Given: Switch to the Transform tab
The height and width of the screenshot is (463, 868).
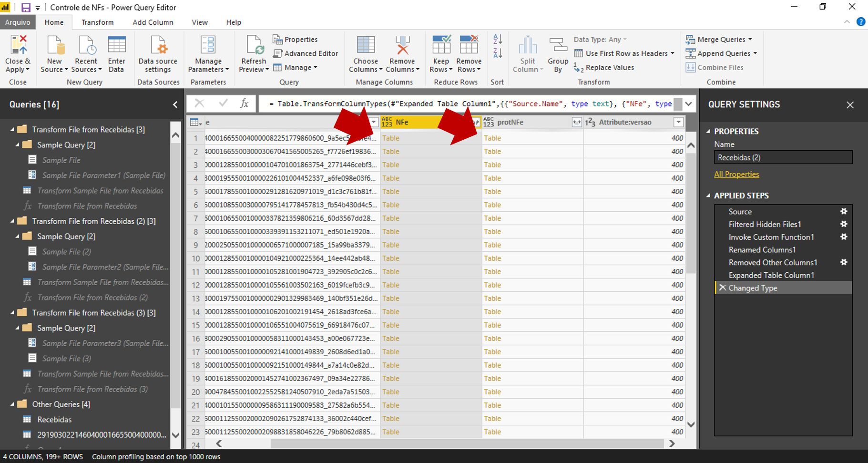Looking at the screenshot, I should coord(97,22).
